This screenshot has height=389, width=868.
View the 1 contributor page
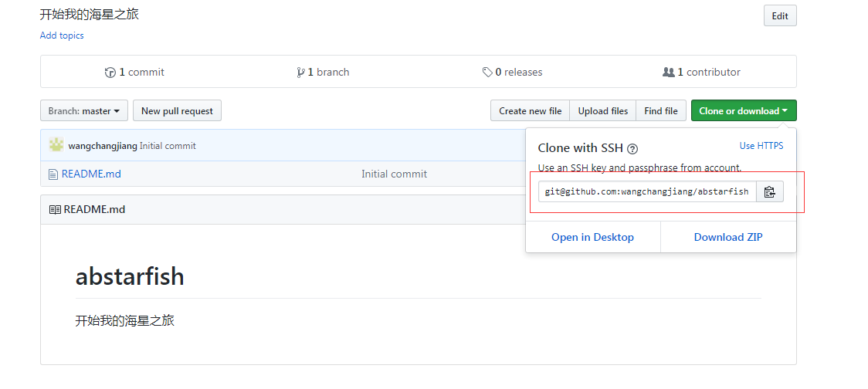[x=701, y=72]
